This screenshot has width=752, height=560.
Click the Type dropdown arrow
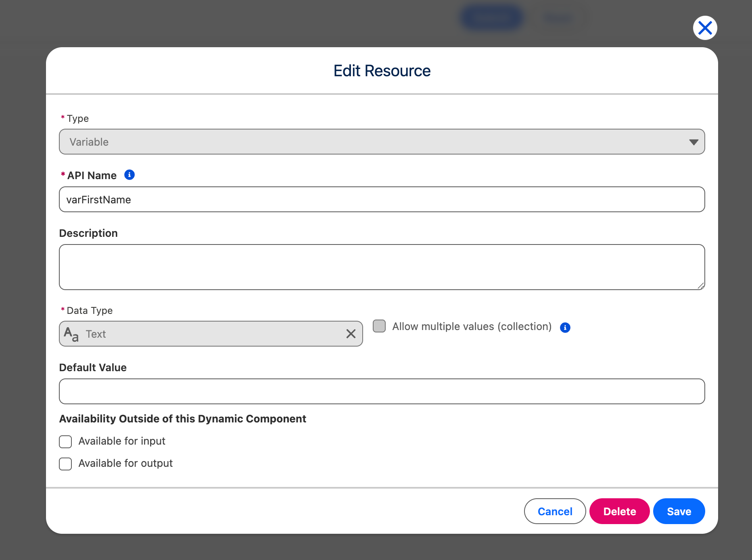click(694, 142)
